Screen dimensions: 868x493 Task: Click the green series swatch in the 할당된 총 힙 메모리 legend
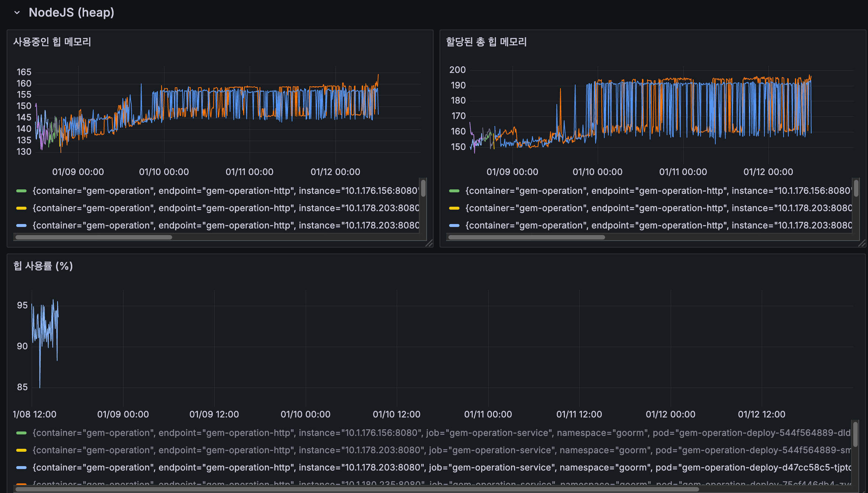[454, 191]
